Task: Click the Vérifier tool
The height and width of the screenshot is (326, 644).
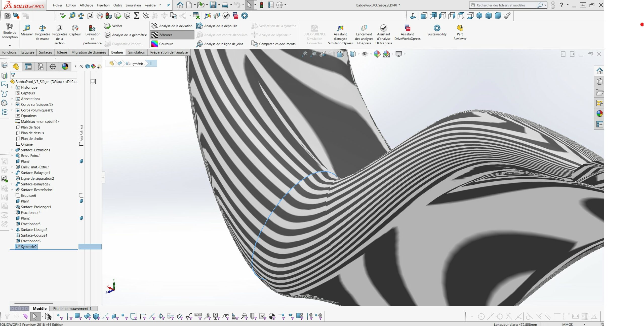Action: (113, 26)
